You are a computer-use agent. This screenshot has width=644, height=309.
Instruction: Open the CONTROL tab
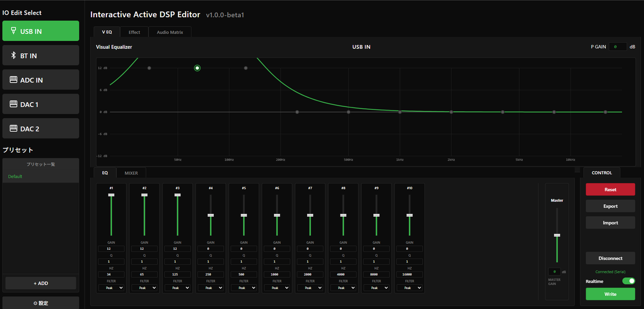tap(602, 173)
